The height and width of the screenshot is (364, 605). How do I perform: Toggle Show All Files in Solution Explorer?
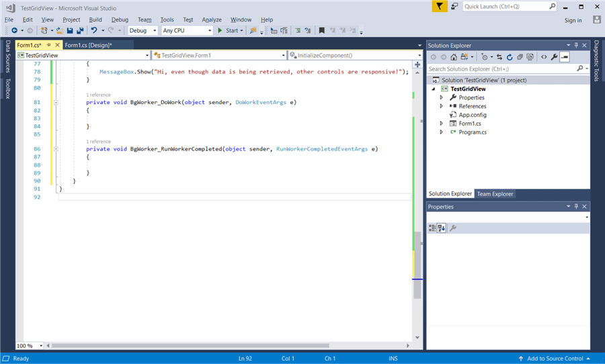(x=530, y=57)
